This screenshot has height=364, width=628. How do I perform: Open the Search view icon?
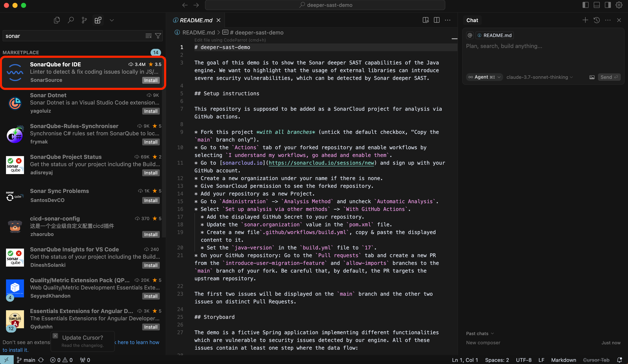[x=70, y=20]
